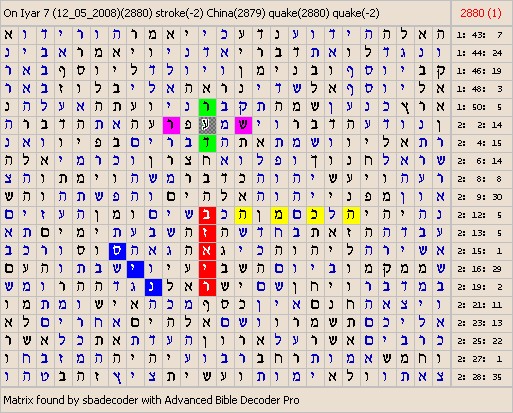
Task: Select verse reference "2: 2: 14"
Action: [479, 125]
